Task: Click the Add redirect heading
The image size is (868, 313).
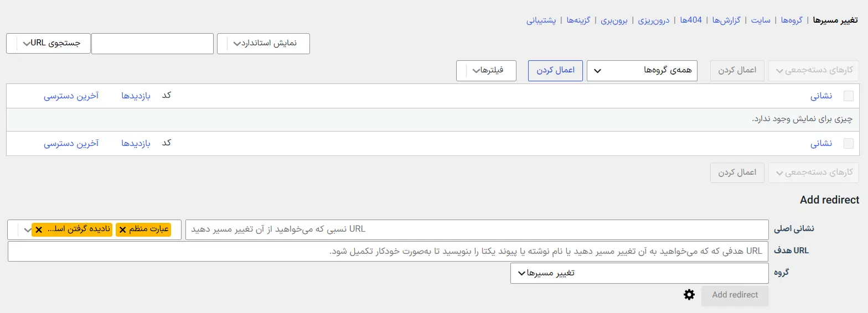Action: 830,200
